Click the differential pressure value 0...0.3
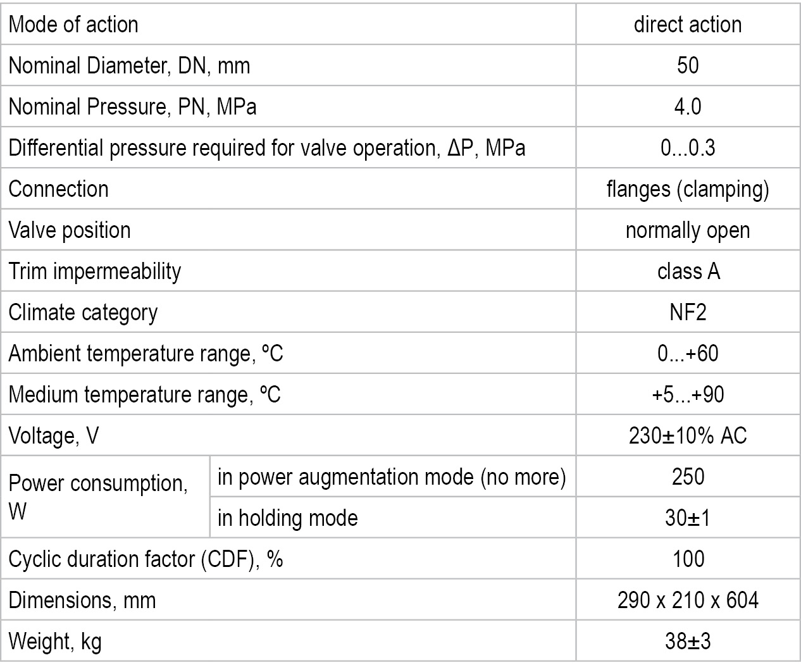This screenshot has width=801, height=672. [x=687, y=147]
